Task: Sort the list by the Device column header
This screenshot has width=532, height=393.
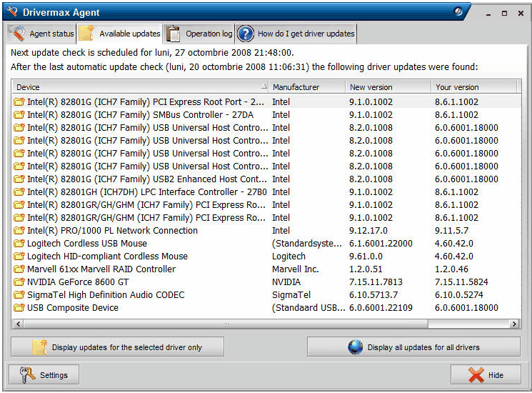Action: [x=139, y=87]
